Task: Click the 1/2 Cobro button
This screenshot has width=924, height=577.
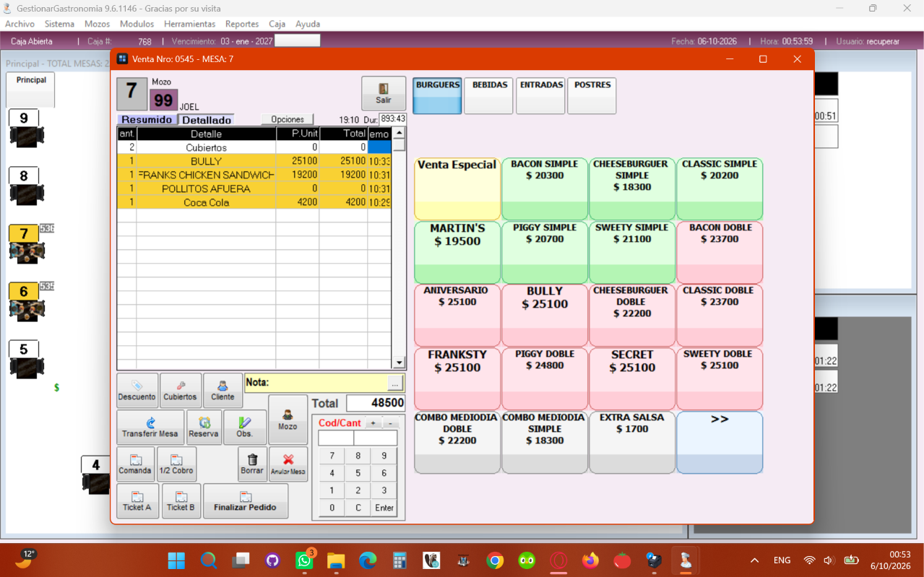Action: point(176,464)
